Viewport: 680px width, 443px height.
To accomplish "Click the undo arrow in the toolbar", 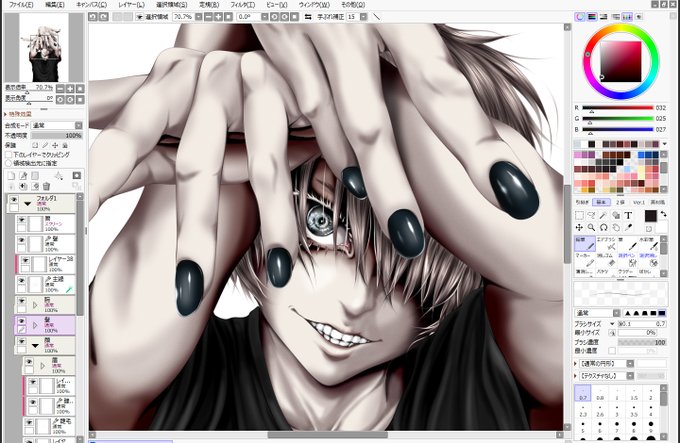I will point(92,16).
